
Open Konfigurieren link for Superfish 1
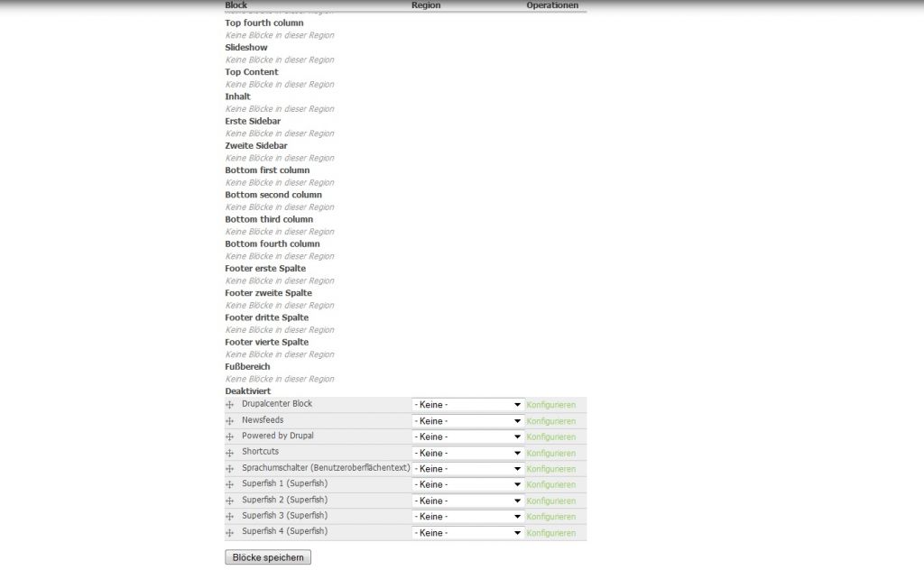click(x=550, y=485)
